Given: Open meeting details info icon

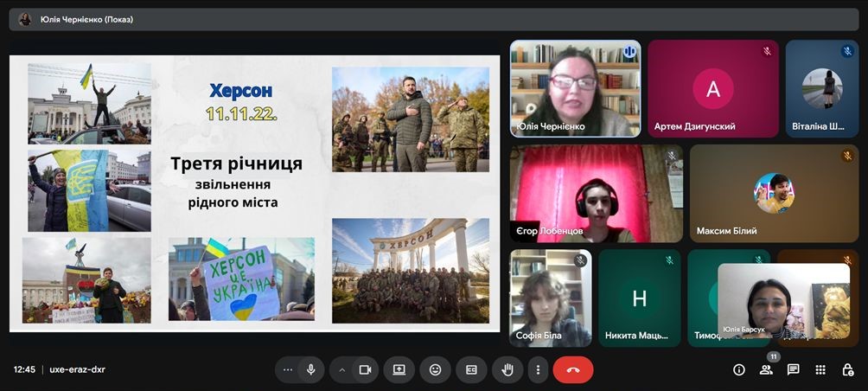Looking at the screenshot, I should [739, 369].
